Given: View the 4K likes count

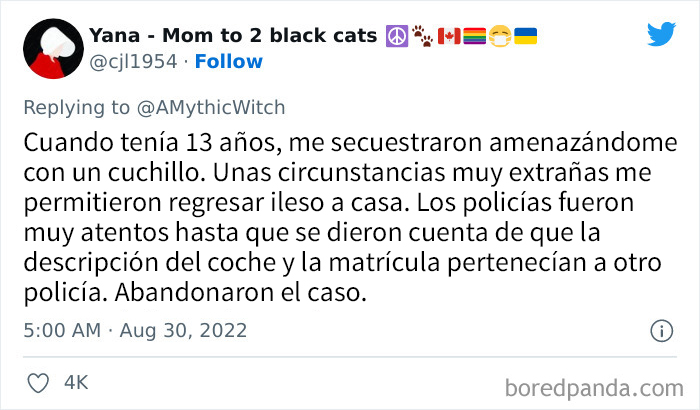Looking at the screenshot, I should point(75,382).
